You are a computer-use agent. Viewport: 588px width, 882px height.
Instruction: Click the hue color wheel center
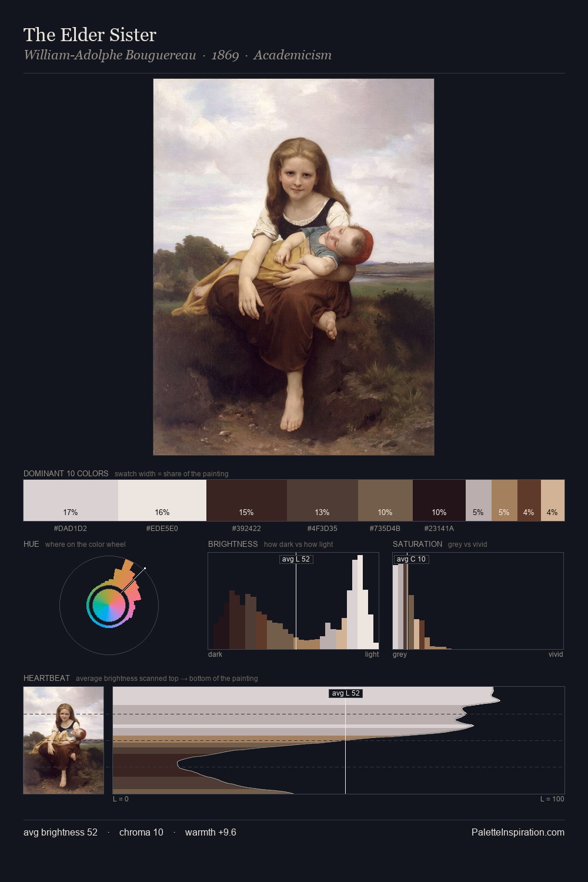[109, 605]
